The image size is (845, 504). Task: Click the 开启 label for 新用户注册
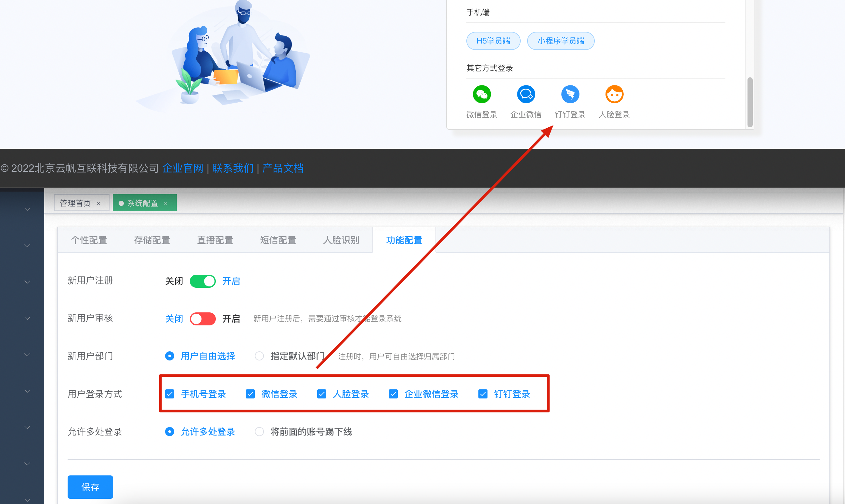click(x=231, y=282)
